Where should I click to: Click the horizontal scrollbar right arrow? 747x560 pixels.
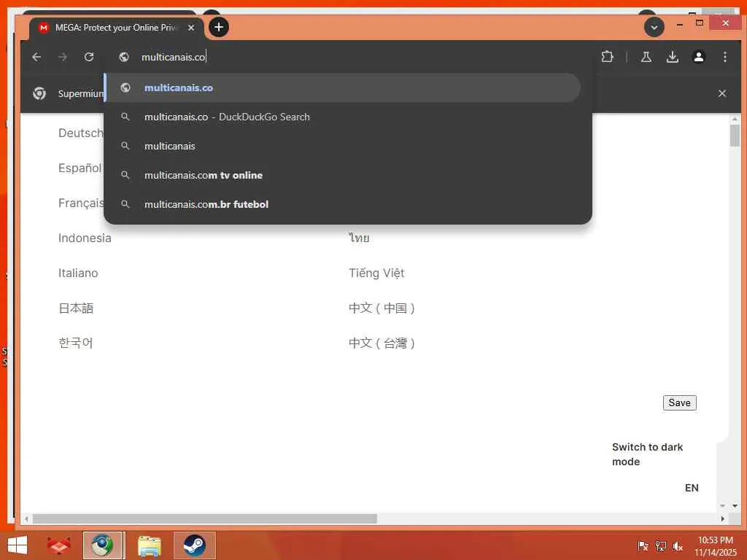tap(723, 518)
